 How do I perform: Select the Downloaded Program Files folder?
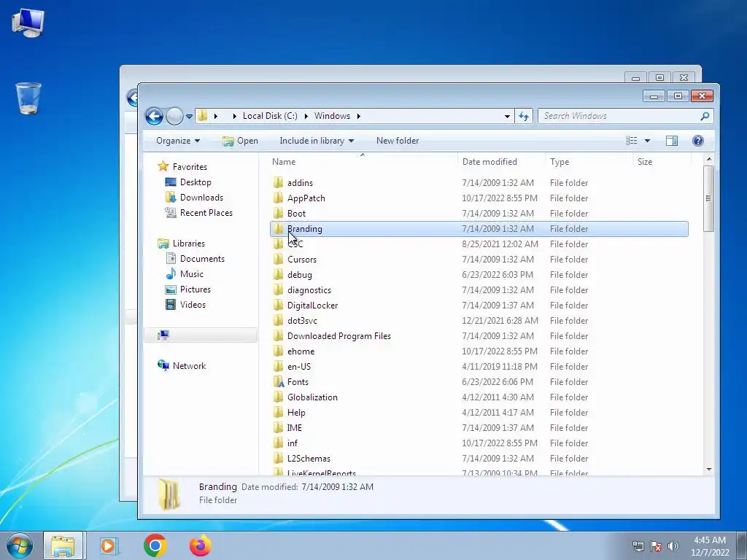click(338, 335)
